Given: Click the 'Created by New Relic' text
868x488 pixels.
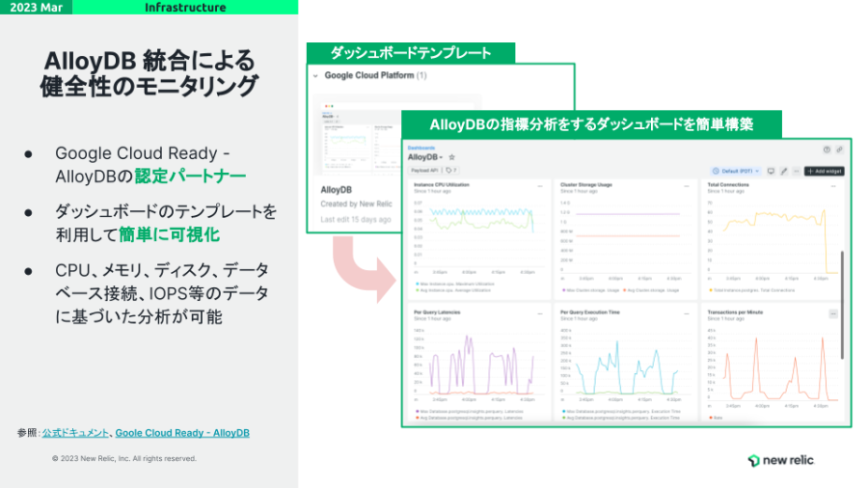Looking at the screenshot, I should click(x=356, y=204).
